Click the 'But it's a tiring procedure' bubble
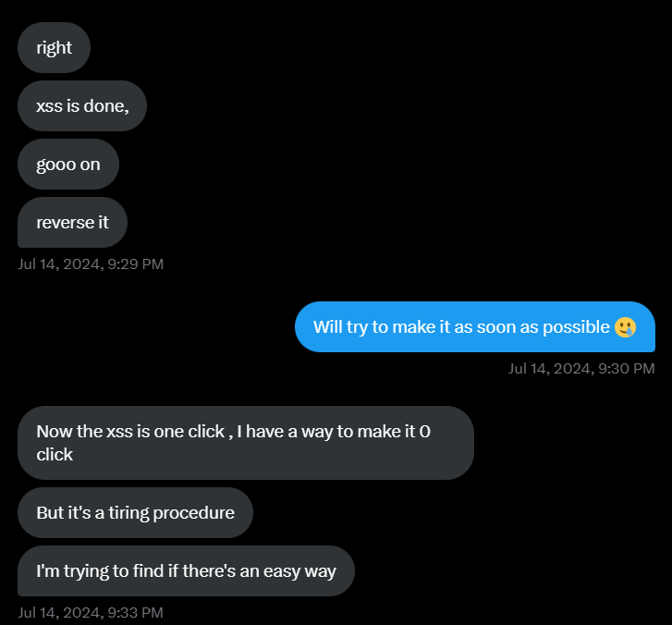Viewport: 672px width, 625px height. (135, 513)
